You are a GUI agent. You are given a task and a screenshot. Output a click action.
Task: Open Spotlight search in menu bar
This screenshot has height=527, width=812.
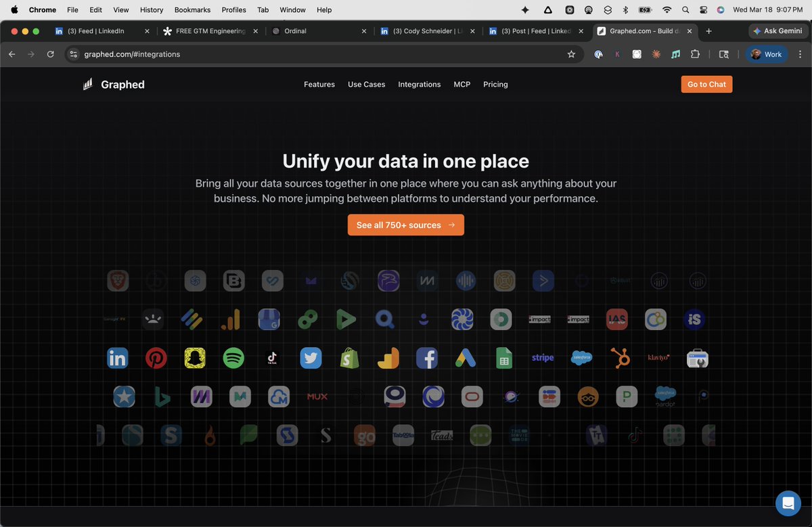(x=685, y=9)
